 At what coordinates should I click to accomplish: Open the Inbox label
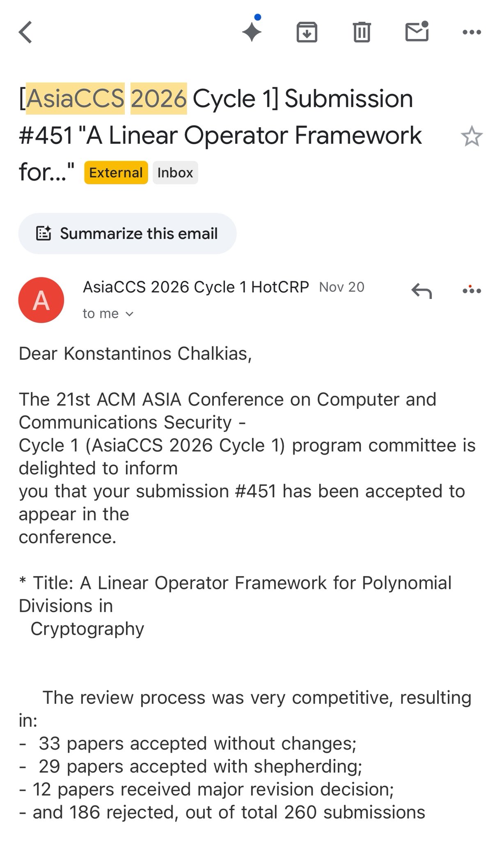tap(175, 172)
